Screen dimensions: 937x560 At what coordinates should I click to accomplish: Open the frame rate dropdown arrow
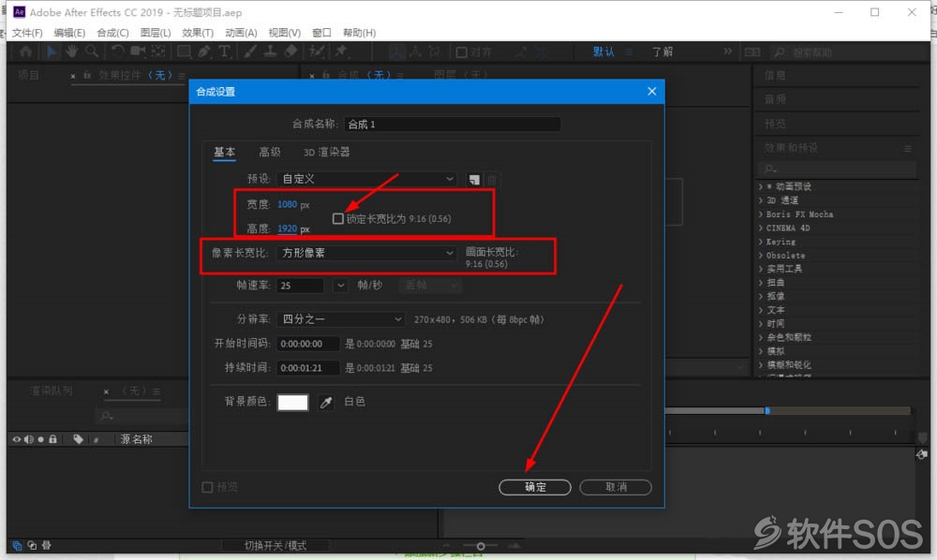pos(340,286)
